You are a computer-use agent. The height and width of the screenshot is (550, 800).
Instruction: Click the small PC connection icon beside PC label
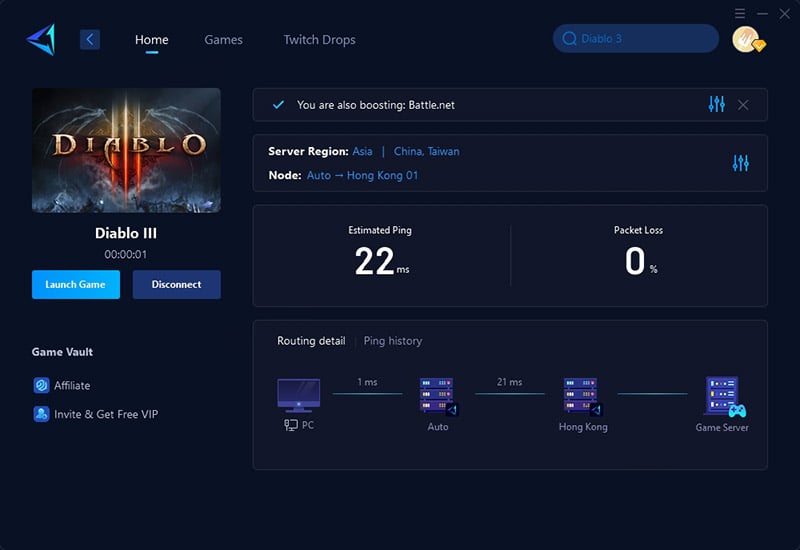coord(291,425)
